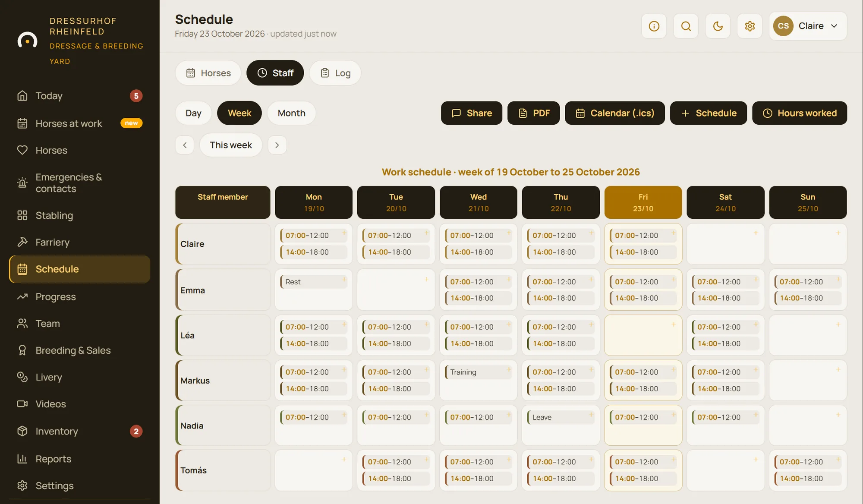Add entry for Emma on Tuesday
Screen dimensions: 863x504
tap(426, 279)
